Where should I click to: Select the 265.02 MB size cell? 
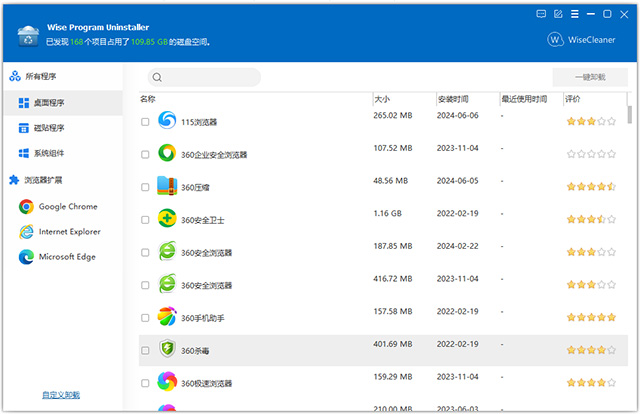pos(393,116)
